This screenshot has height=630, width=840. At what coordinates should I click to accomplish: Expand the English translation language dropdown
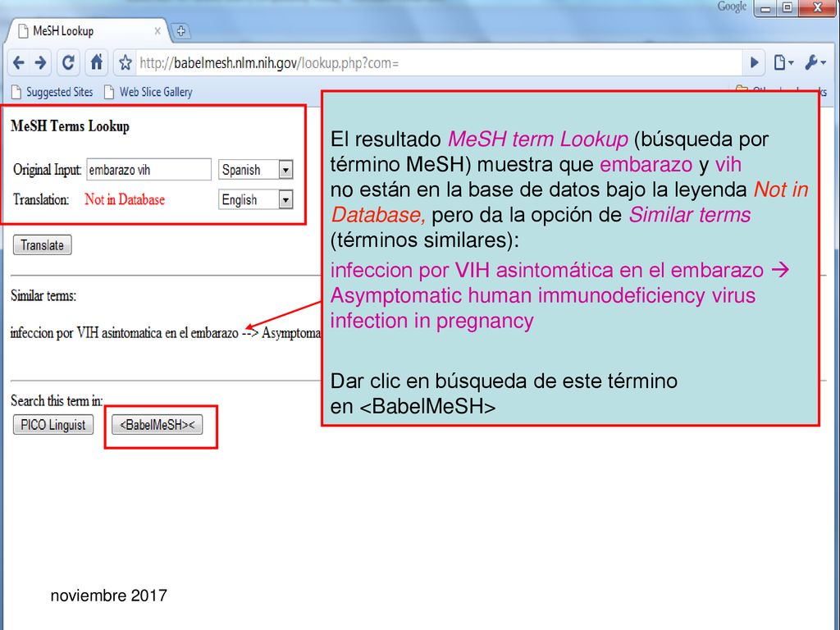click(x=256, y=200)
